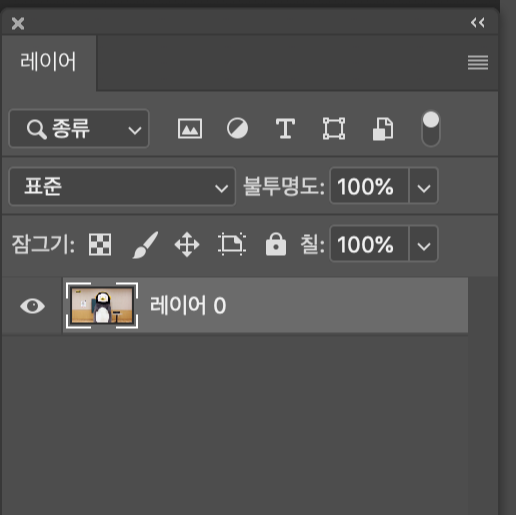Open the 표준 blend mode dropdown
The image size is (516, 515).
tap(122, 187)
